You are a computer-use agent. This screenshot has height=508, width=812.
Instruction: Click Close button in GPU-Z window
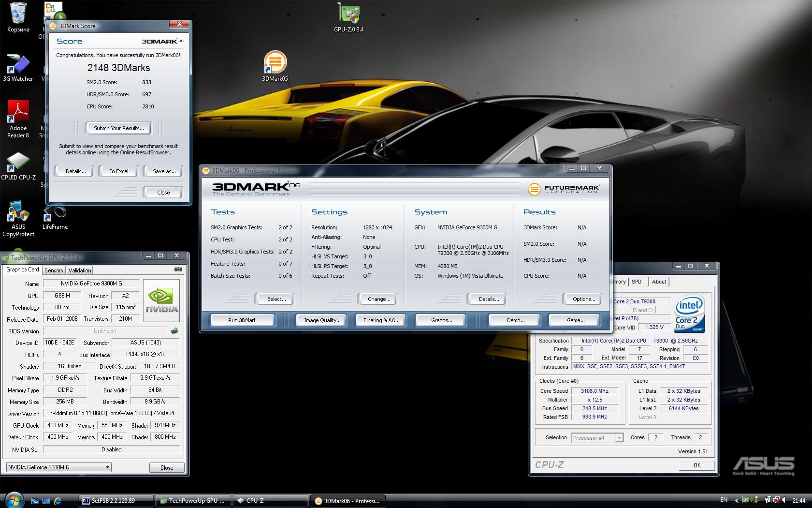coord(167,467)
